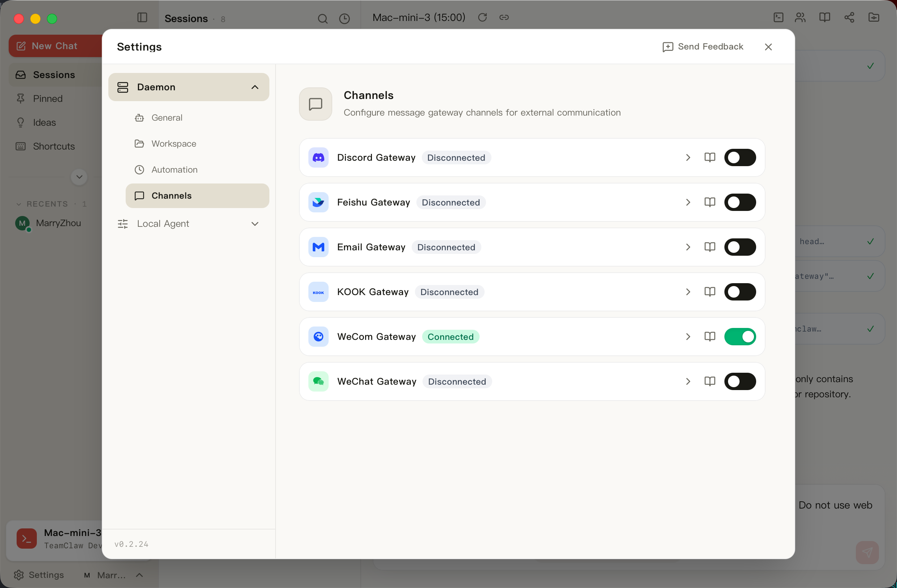This screenshot has height=588, width=897.
Task: Expand WeChat Gateway details chevron
Action: pos(688,381)
